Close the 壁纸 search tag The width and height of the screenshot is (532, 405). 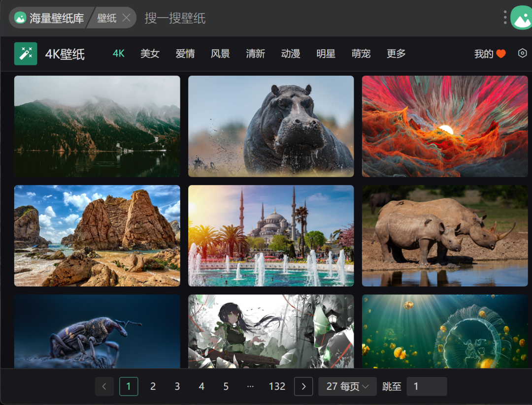(126, 18)
